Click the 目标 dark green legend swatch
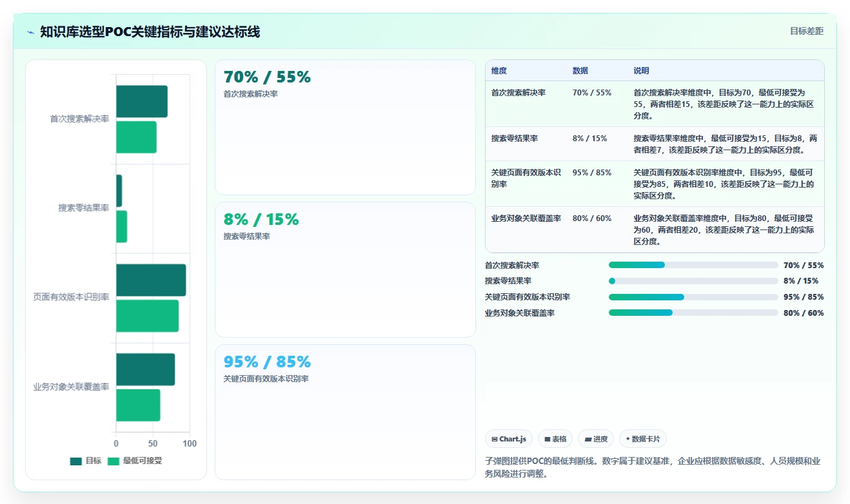 (x=76, y=461)
